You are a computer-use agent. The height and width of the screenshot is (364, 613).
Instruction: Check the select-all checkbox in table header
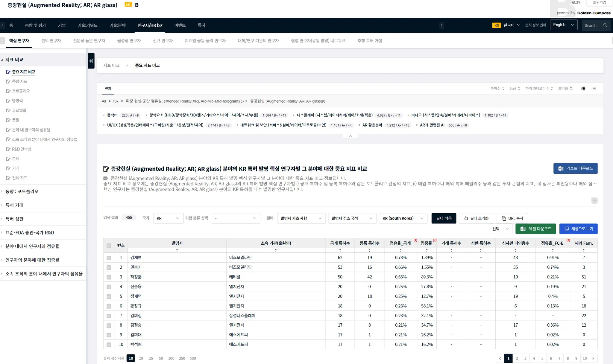pyautogui.click(x=109, y=246)
